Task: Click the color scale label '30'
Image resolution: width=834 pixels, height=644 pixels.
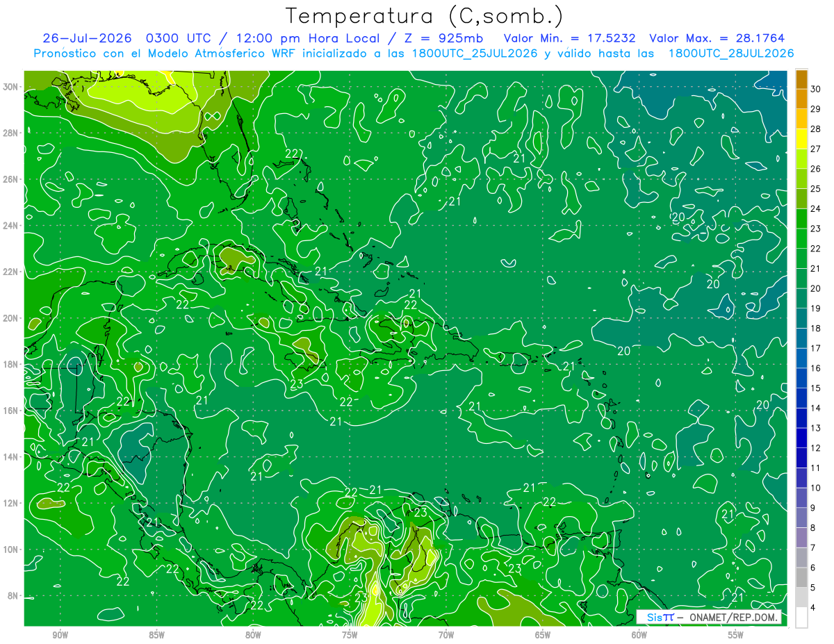Action: pyautogui.click(x=816, y=89)
